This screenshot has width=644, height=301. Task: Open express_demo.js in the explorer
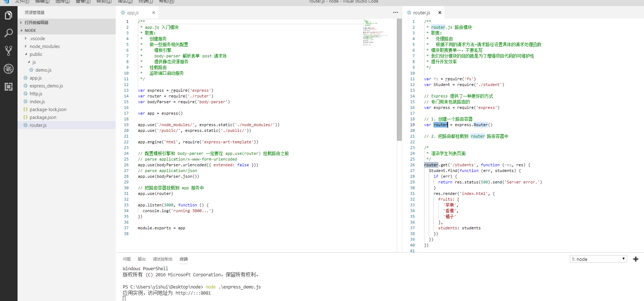pyautogui.click(x=67, y=86)
